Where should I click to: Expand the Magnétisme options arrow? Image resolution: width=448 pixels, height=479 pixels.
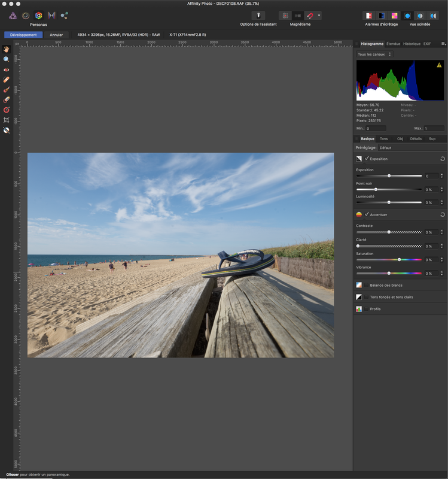319,16
